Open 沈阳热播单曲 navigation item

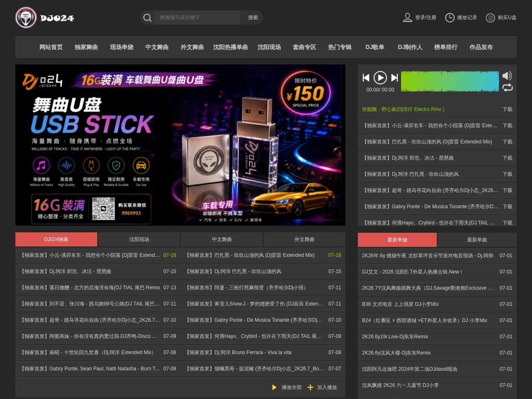pyautogui.click(x=231, y=47)
